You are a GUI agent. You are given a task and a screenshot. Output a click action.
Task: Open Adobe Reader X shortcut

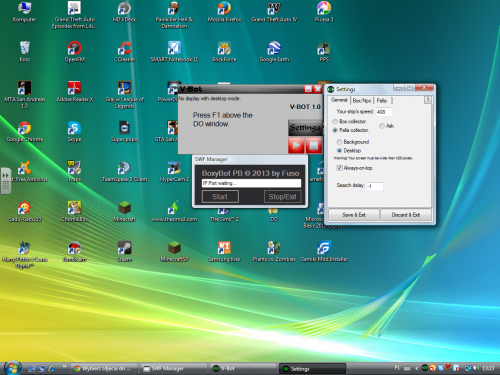[75, 92]
